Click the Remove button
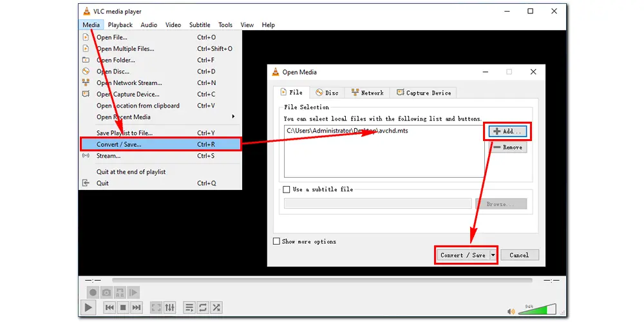The width and height of the screenshot is (644, 322). coord(507,147)
